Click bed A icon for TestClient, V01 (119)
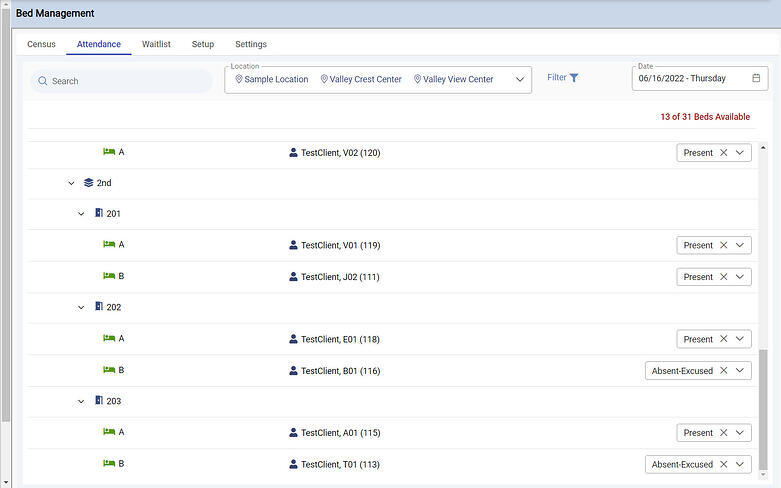The width and height of the screenshot is (781, 488). (109, 244)
